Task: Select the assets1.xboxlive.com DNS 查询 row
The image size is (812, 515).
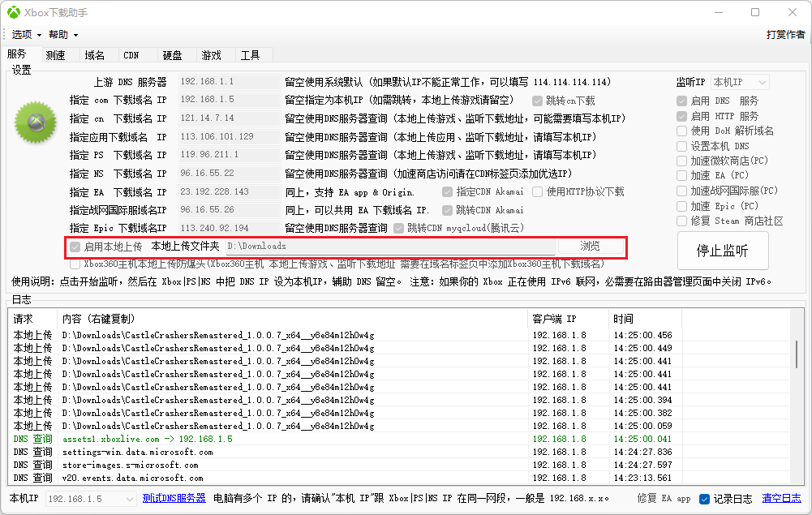Action: (x=399, y=439)
